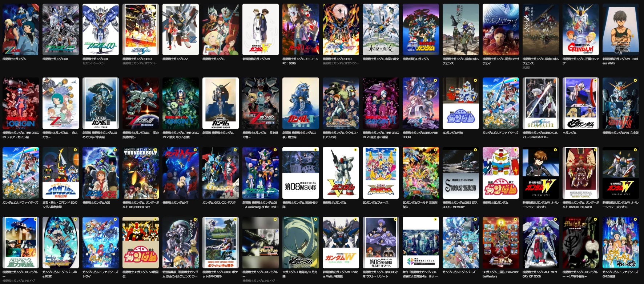Viewport: 644px width, 284px height.
Task: Open サンダーボルト DECEMBER SKY poster
Action: pyautogui.click(x=141, y=173)
